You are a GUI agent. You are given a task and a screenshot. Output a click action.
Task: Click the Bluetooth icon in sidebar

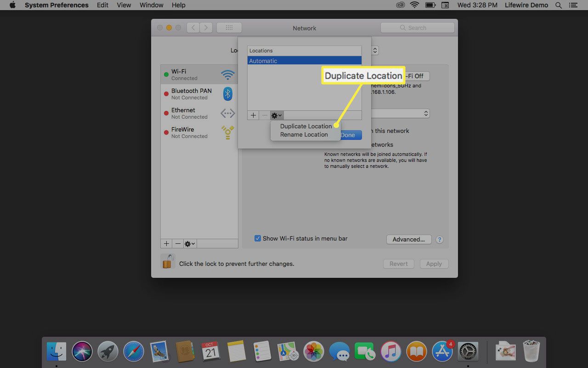[227, 94]
